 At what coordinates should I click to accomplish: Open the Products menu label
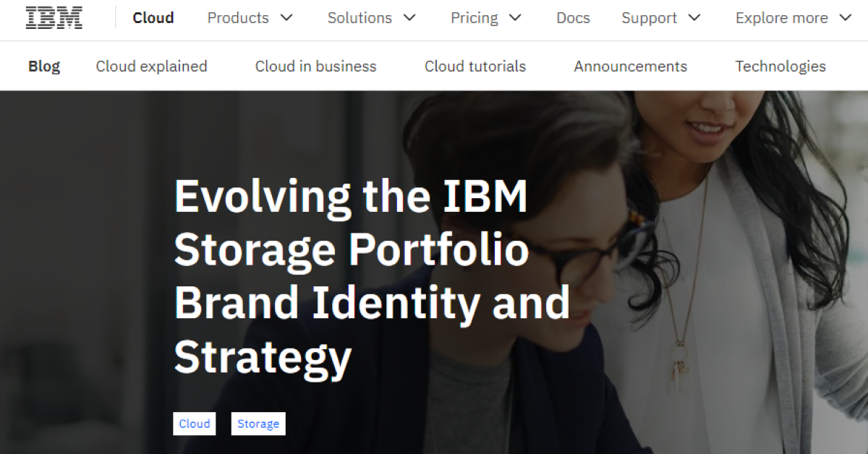click(238, 18)
